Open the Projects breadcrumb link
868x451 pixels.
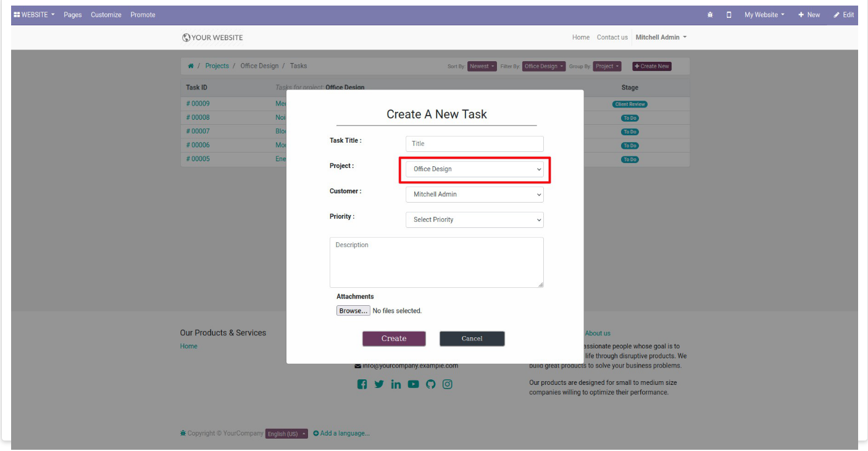[217, 66]
